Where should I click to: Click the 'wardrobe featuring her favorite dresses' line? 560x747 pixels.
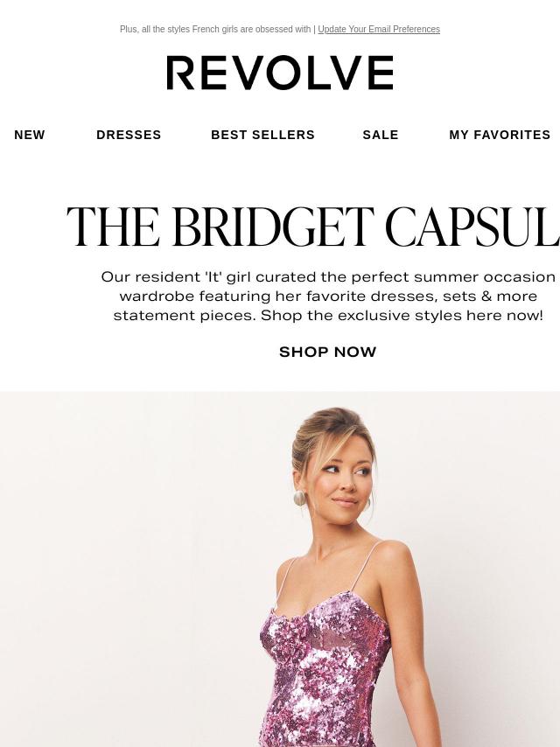tap(328, 297)
